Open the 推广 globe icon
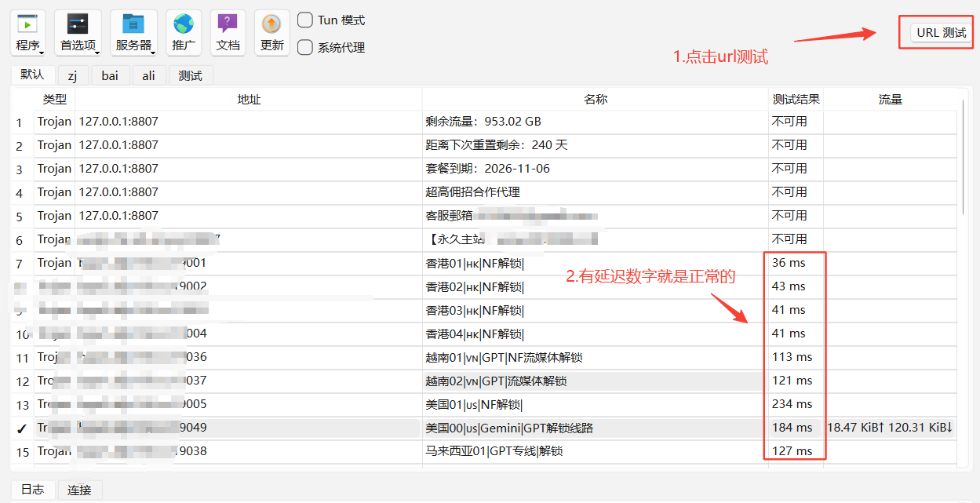The image size is (980, 503). [184, 24]
